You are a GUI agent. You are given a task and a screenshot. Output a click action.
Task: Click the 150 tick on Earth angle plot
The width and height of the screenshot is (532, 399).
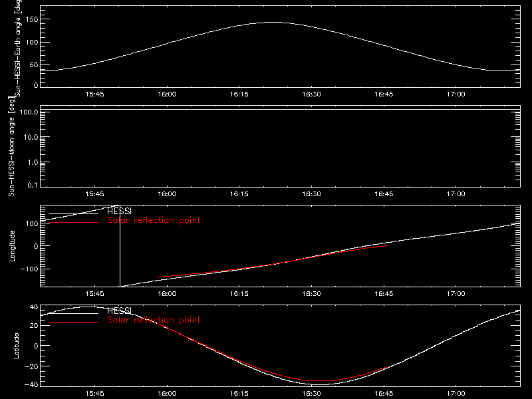31,19
